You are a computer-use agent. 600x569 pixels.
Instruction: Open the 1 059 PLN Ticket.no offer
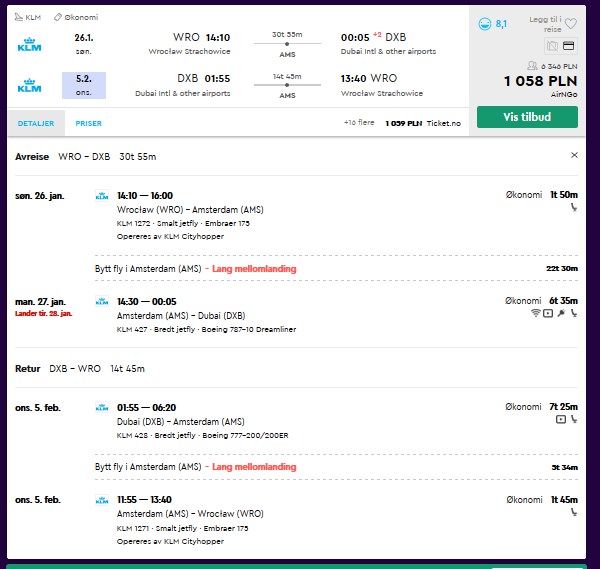[x=423, y=123]
